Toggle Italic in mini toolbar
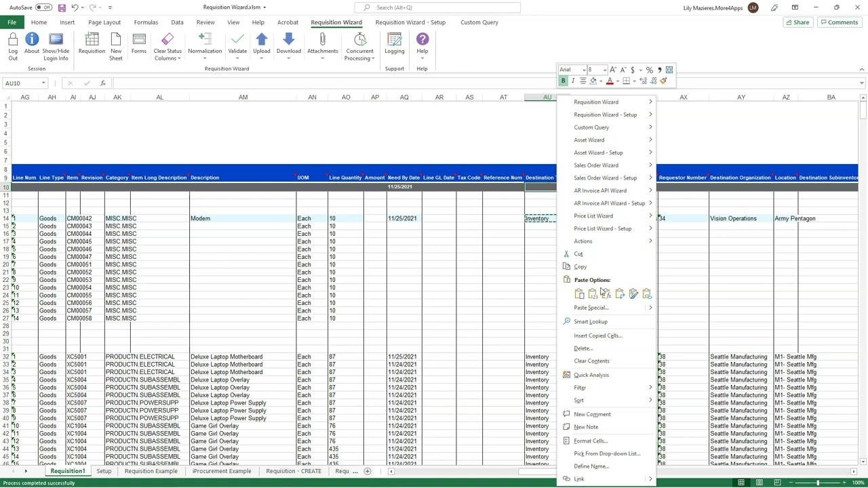 coord(573,81)
